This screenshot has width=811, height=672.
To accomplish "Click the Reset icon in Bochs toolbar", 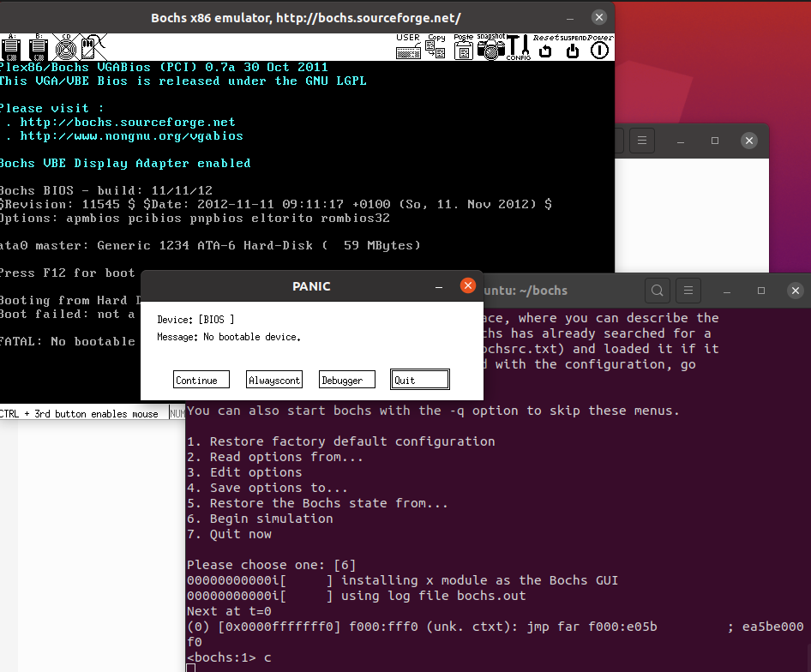I will pyautogui.click(x=545, y=47).
